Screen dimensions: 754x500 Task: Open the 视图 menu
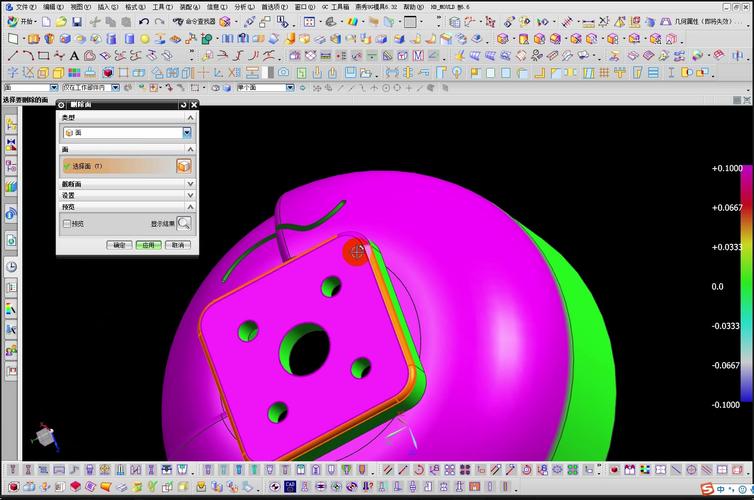pos(80,7)
